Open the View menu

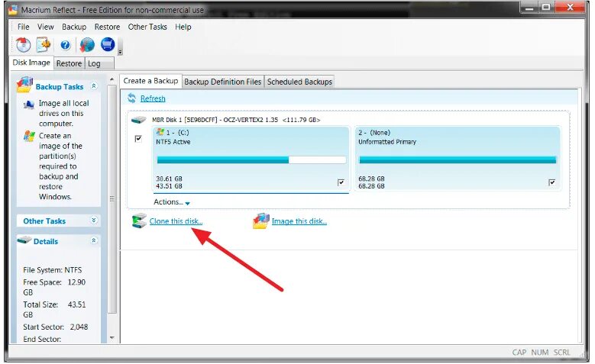tap(46, 27)
